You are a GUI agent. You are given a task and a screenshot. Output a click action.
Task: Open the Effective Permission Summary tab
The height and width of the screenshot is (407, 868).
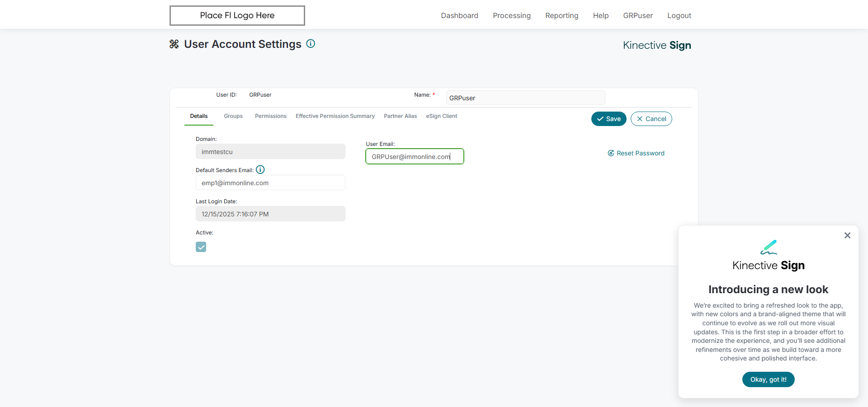click(x=335, y=116)
